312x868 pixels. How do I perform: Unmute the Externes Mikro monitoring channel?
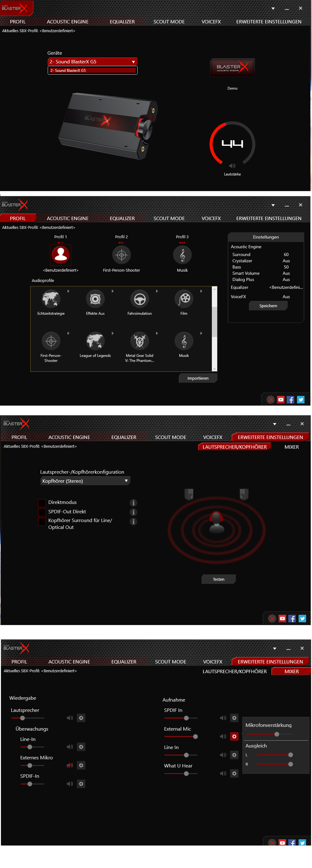70,765
